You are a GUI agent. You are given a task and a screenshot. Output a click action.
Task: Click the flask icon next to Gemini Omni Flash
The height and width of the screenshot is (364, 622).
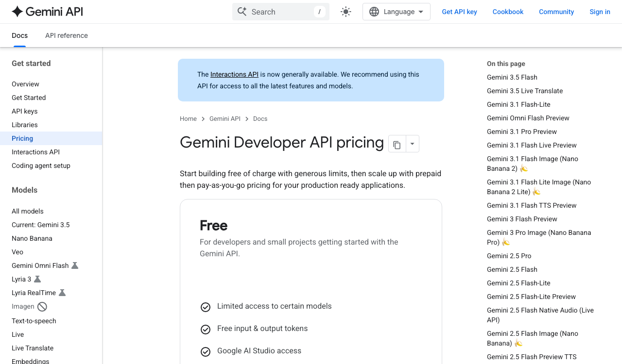pyautogui.click(x=75, y=265)
